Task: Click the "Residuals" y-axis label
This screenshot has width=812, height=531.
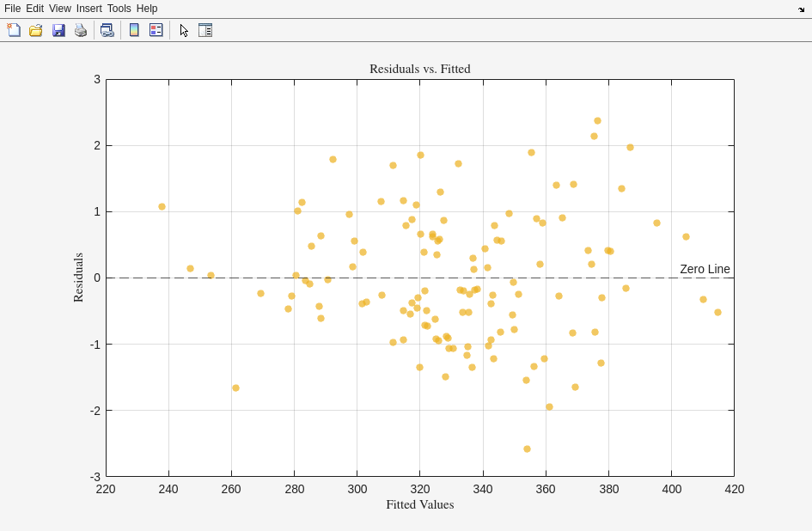Action: [78, 278]
